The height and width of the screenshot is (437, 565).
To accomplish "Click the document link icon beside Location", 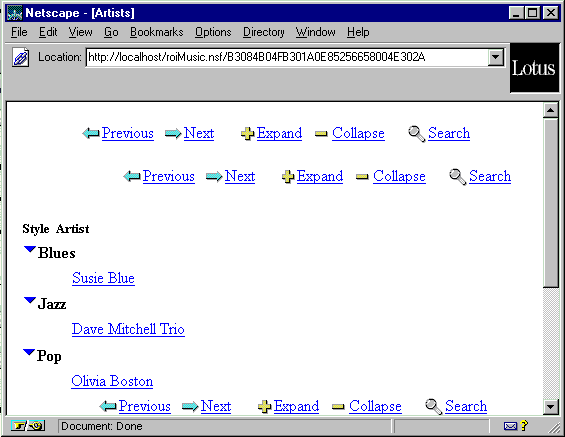I will pos(21,57).
